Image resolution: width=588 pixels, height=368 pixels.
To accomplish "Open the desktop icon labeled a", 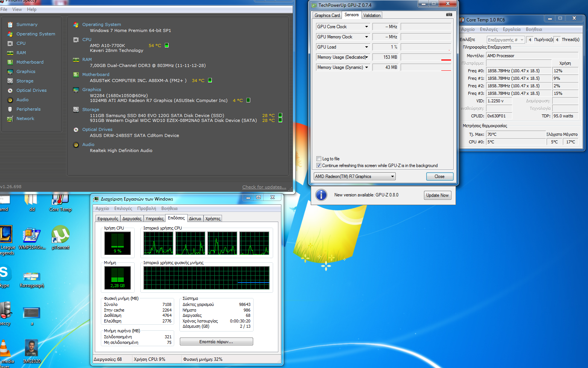I will (x=32, y=316).
